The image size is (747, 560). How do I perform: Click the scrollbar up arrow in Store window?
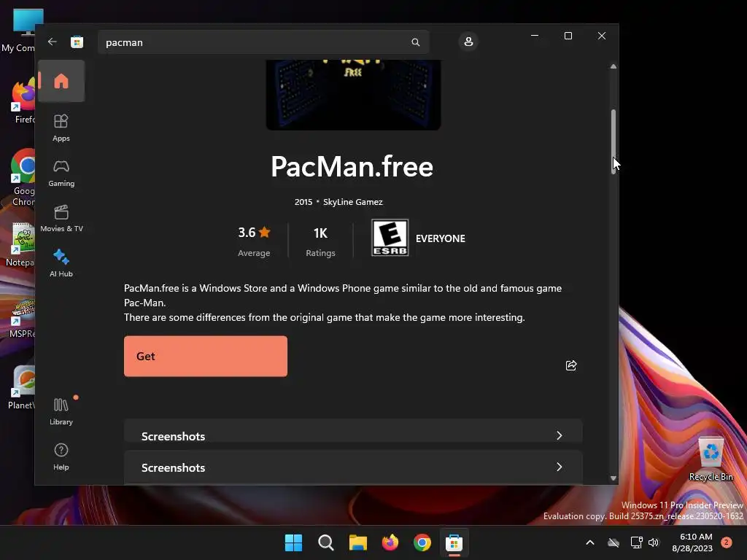(613, 66)
